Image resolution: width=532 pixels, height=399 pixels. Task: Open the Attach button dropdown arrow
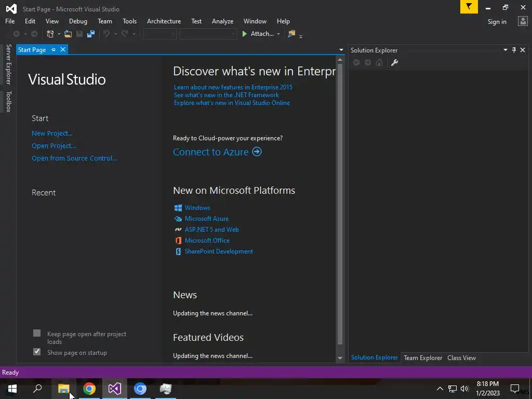(x=278, y=34)
